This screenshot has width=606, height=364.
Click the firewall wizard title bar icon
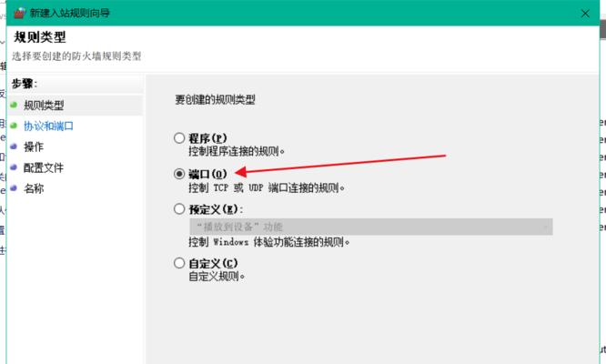coord(19,13)
